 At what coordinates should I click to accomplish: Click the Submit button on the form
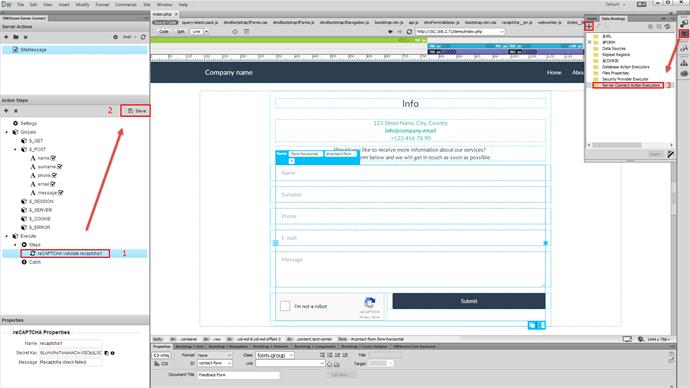click(469, 301)
